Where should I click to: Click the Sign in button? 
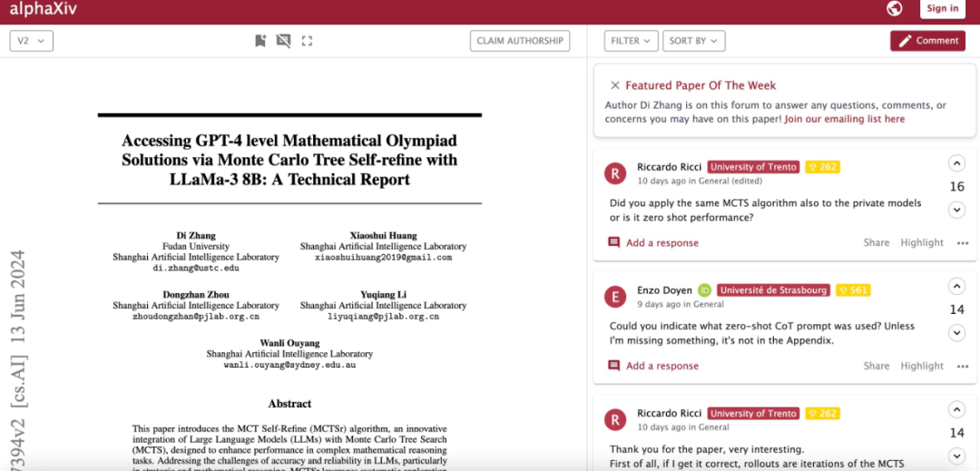943,8
